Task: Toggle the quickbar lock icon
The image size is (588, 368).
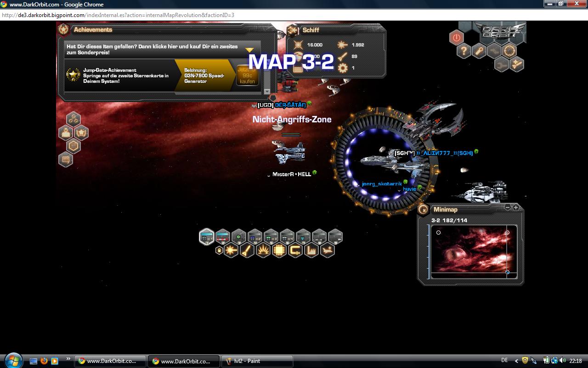Action: pos(219,250)
